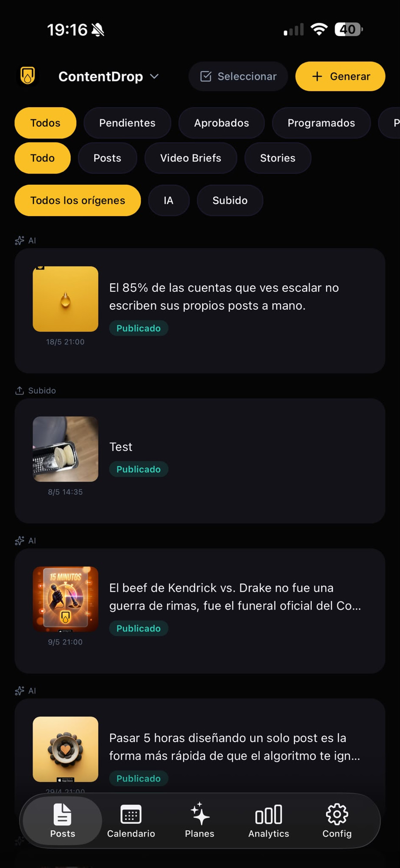This screenshot has width=400, height=868.
Task: Open the Test post card
Action: (x=200, y=461)
